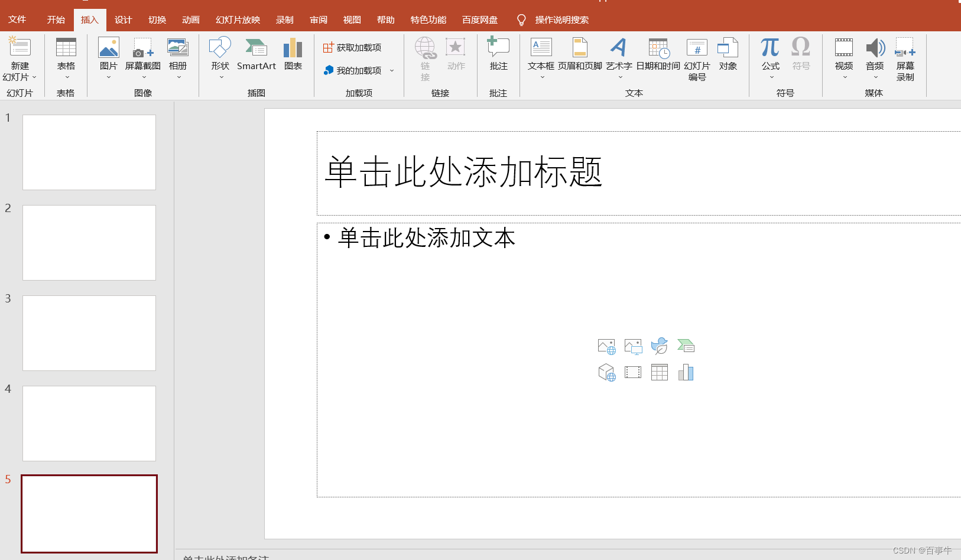Select slide 1 thumbnail

point(89,152)
